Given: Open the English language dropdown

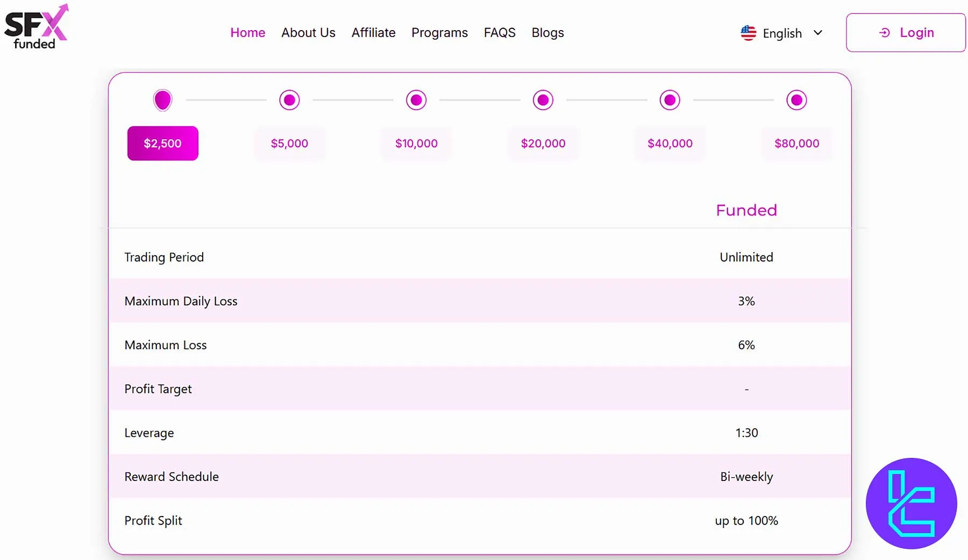Looking at the screenshot, I should click(818, 33).
